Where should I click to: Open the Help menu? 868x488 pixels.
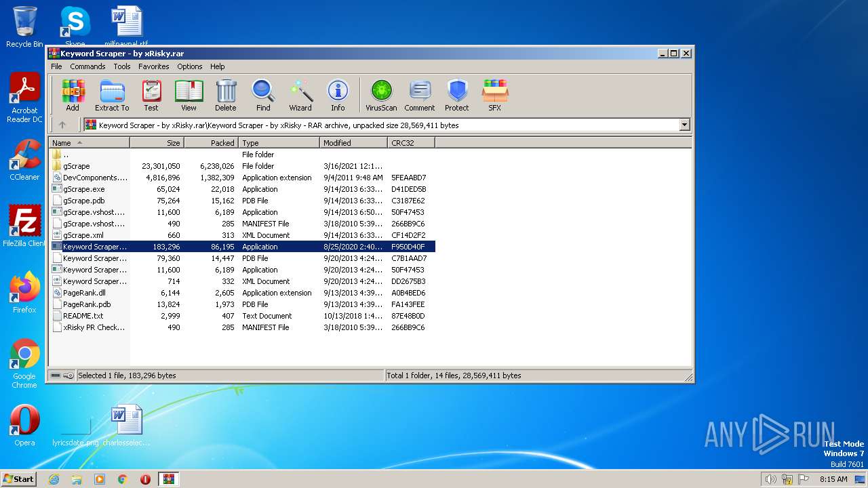pos(217,66)
